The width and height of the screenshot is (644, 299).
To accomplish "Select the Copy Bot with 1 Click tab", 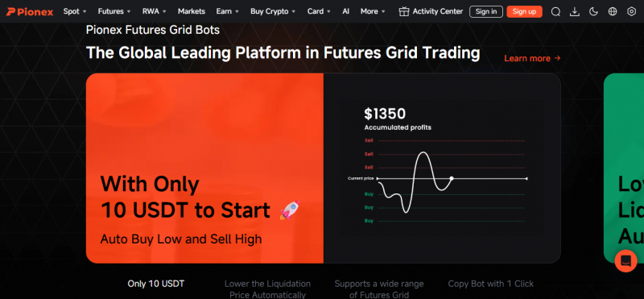I will tap(491, 284).
